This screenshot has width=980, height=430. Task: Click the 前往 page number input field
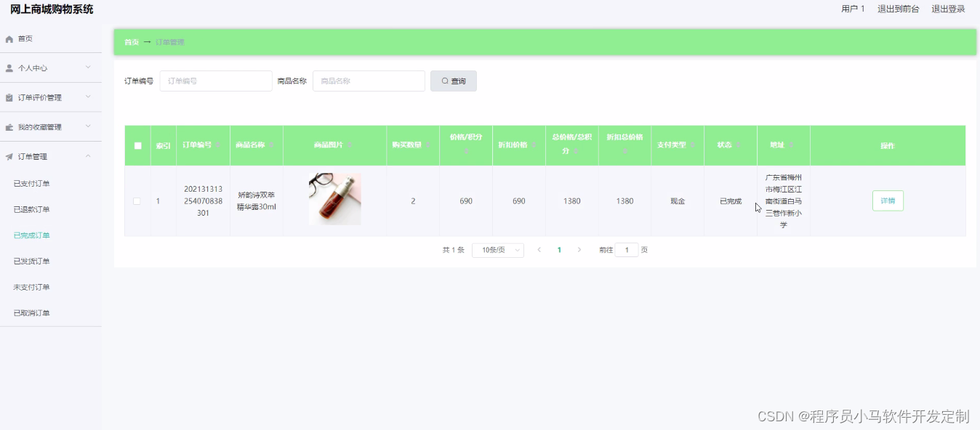pos(625,249)
